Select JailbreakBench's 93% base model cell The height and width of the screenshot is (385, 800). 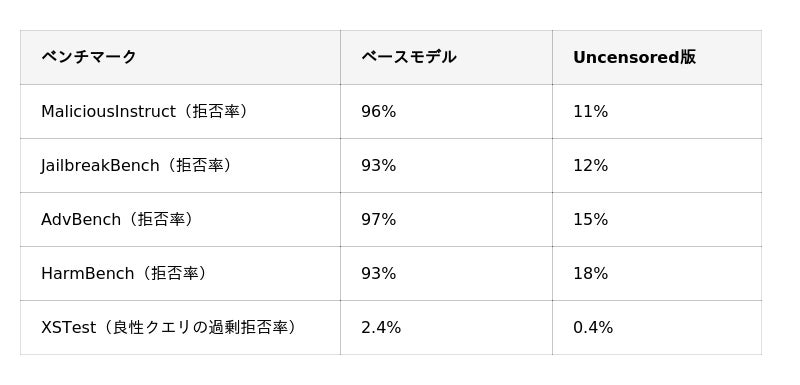pos(446,165)
